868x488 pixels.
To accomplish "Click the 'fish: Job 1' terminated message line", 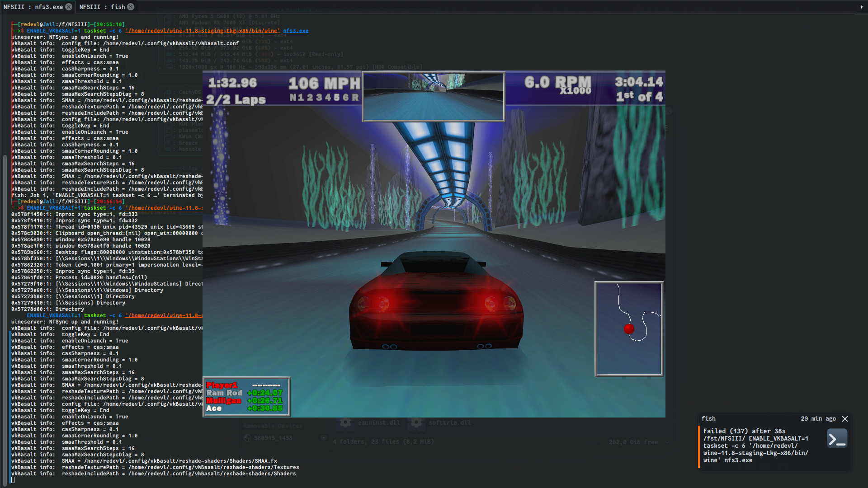I will coord(107,195).
